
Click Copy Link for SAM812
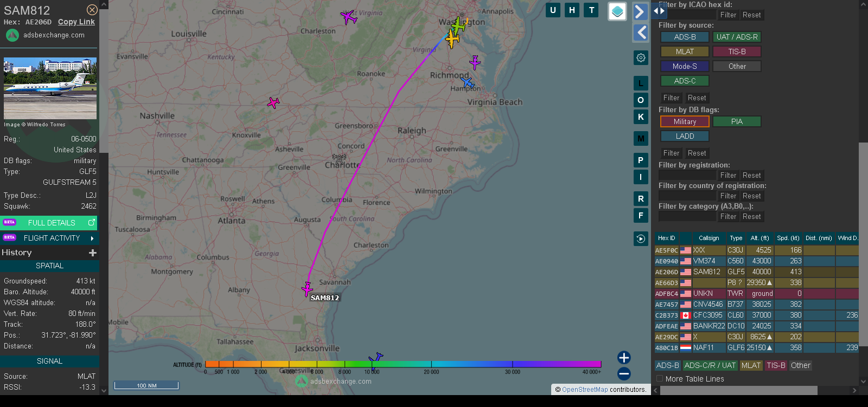pyautogui.click(x=76, y=22)
